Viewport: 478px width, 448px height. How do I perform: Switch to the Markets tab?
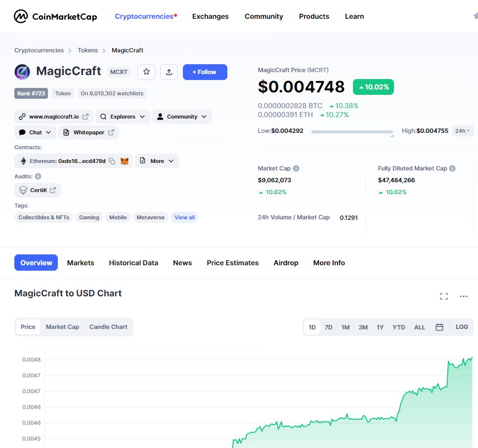(81, 263)
